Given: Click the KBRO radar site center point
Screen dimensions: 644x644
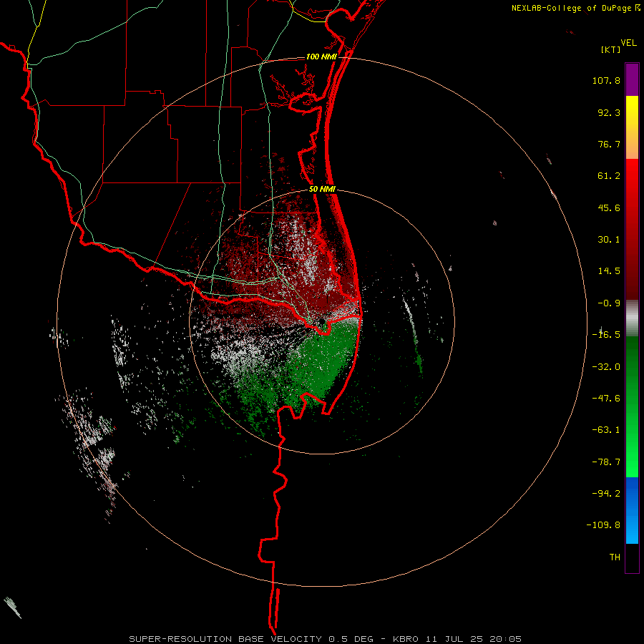Looking at the screenshot, I should click(x=321, y=323).
